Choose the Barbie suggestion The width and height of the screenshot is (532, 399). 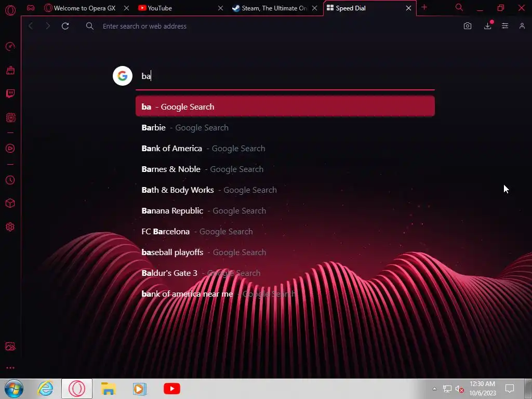click(x=285, y=128)
